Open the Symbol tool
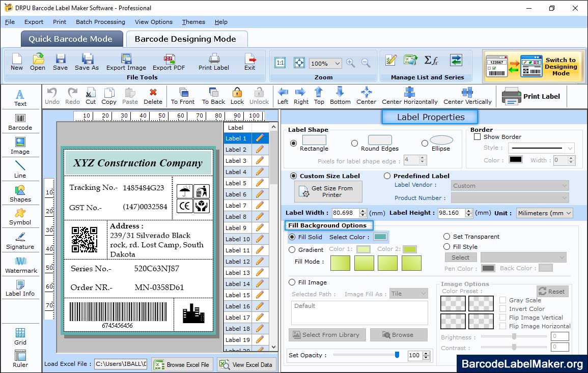588x373 pixels. click(x=20, y=217)
